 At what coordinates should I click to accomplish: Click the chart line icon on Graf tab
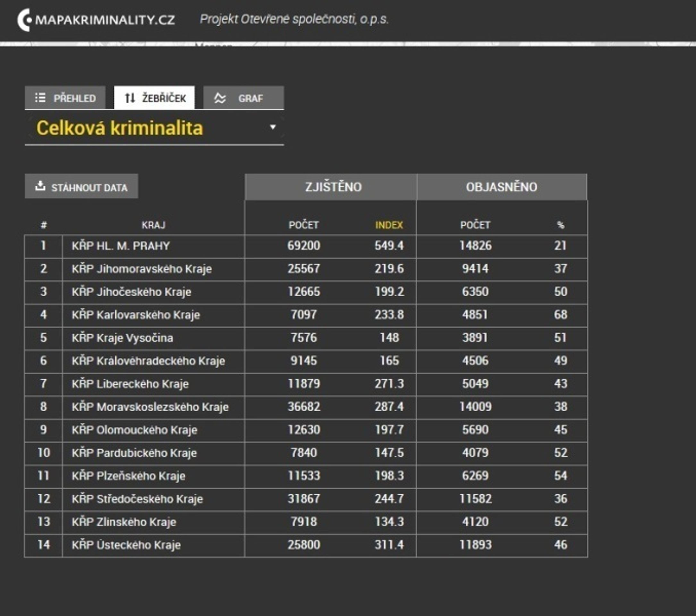[x=220, y=98]
